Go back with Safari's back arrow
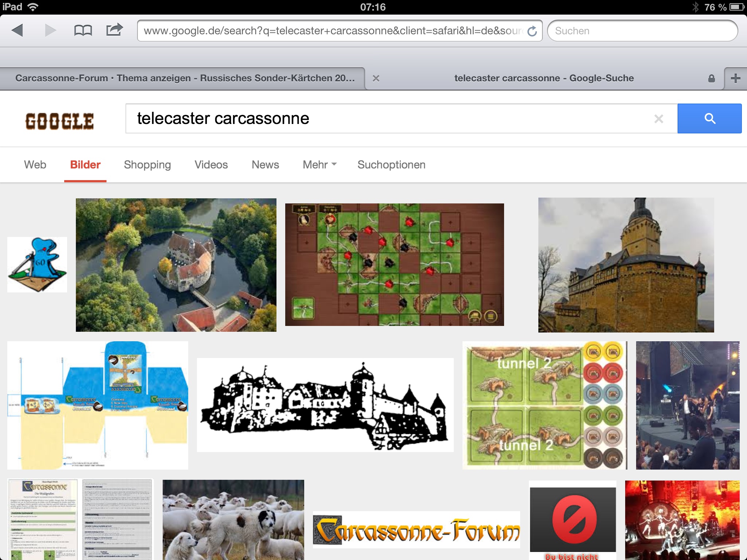Screen dimensions: 747x560 [17, 30]
